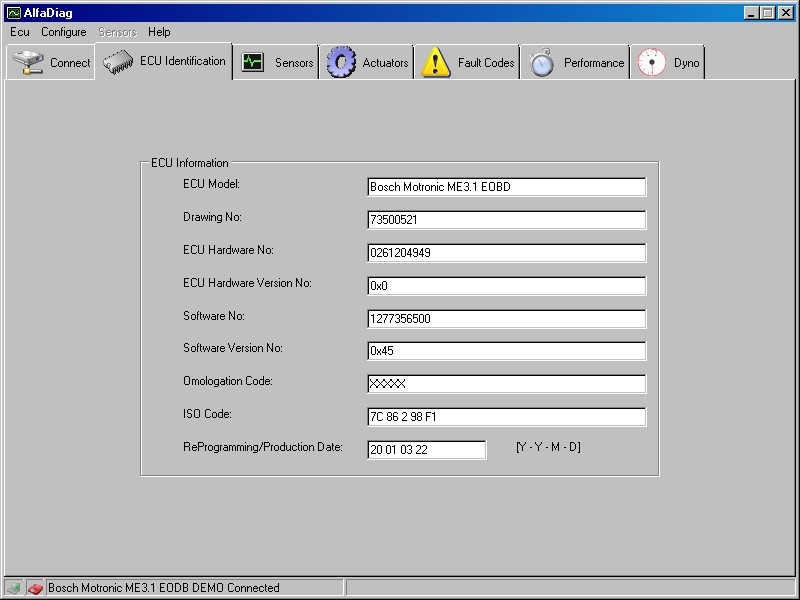Focus the ISO Code field
The width and height of the screenshot is (800, 600).
click(506, 417)
